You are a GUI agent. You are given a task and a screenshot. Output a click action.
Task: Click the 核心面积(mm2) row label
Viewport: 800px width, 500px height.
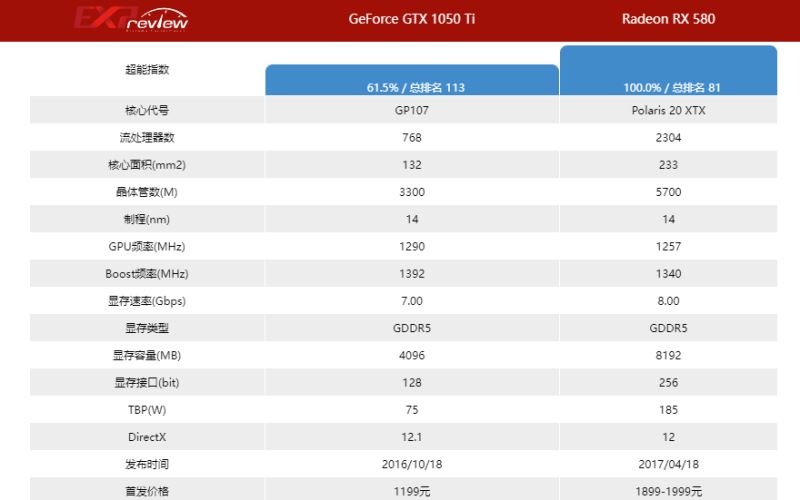pyautogui.click(x=147, y=165)
